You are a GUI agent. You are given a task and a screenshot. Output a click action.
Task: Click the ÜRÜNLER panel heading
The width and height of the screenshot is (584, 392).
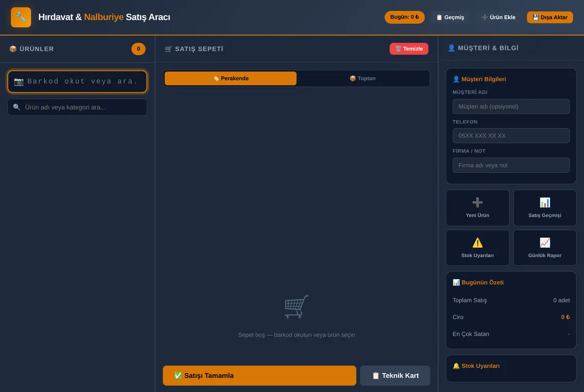coord(32,49)
